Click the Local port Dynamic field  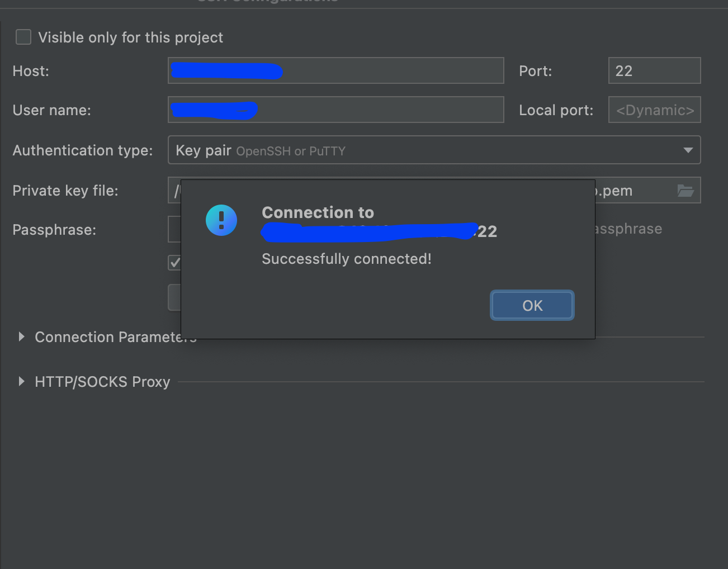pyautogui.click(x=654, y=110)
